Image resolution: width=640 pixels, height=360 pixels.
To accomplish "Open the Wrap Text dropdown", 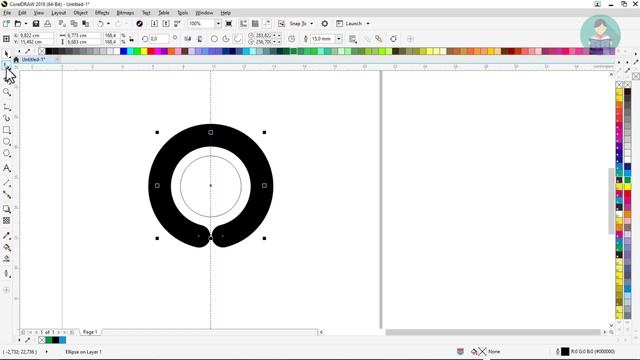I will coord(353,39).
